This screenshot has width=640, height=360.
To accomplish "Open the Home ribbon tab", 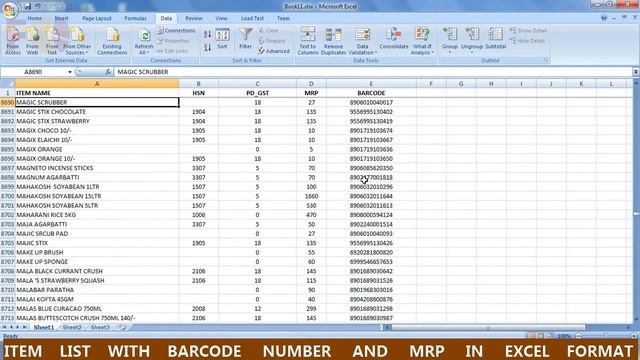I will 35,18.
